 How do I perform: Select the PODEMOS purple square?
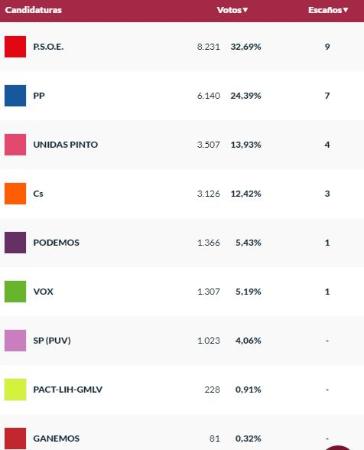pyautogui.click(x=15, y=243)
